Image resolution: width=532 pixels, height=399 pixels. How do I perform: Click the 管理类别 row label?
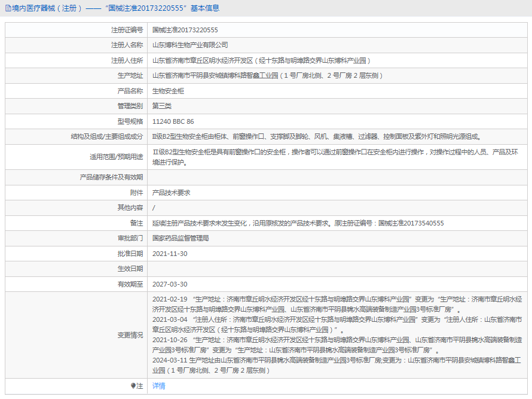130,106
